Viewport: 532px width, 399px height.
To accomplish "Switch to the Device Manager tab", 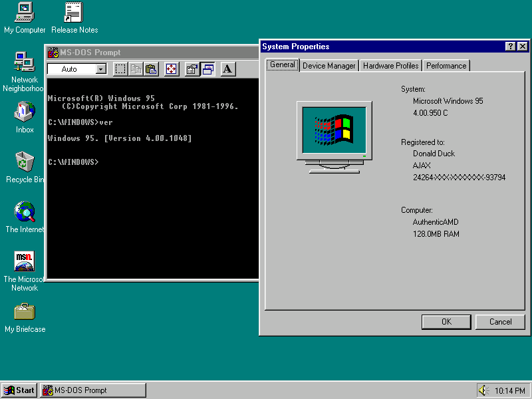I will coord(329,65).
